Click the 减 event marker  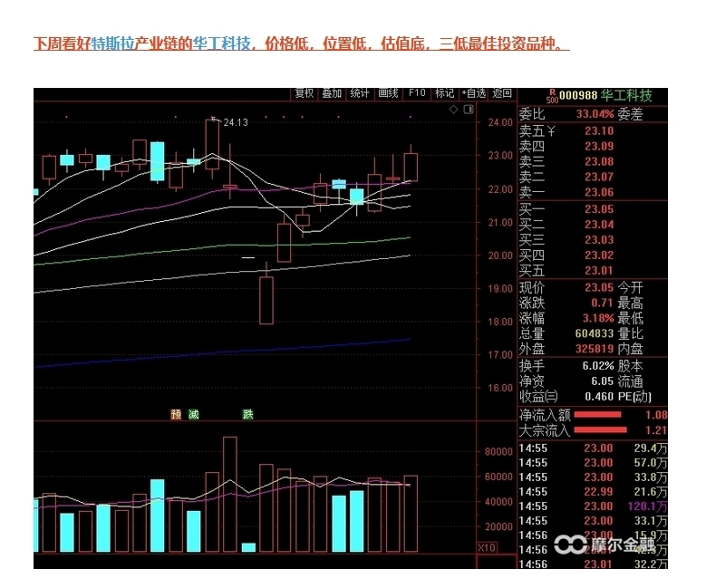[x=194, y=414]
